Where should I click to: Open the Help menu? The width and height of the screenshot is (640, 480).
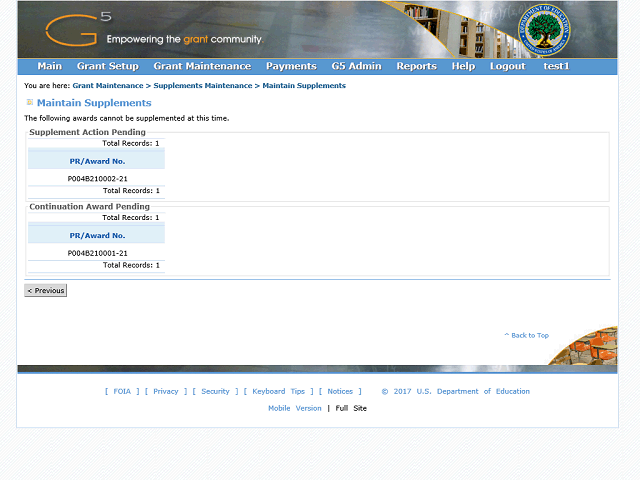[463, 66]
